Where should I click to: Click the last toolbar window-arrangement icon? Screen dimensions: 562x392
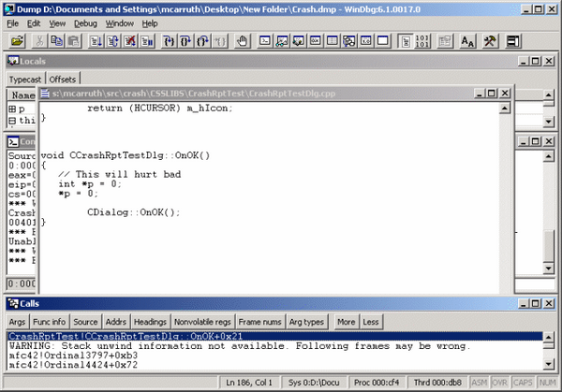click(512, 41)
